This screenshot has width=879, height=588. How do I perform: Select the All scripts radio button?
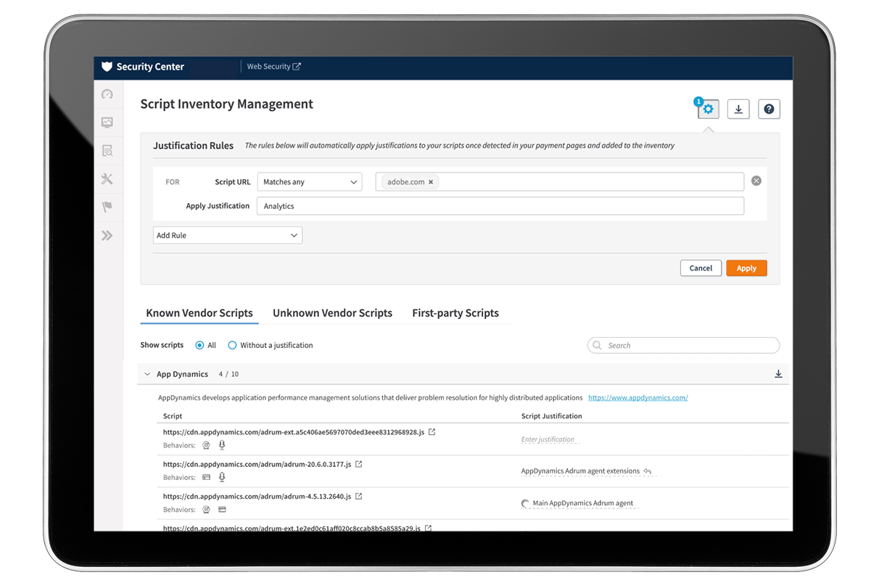pos(200,346)
